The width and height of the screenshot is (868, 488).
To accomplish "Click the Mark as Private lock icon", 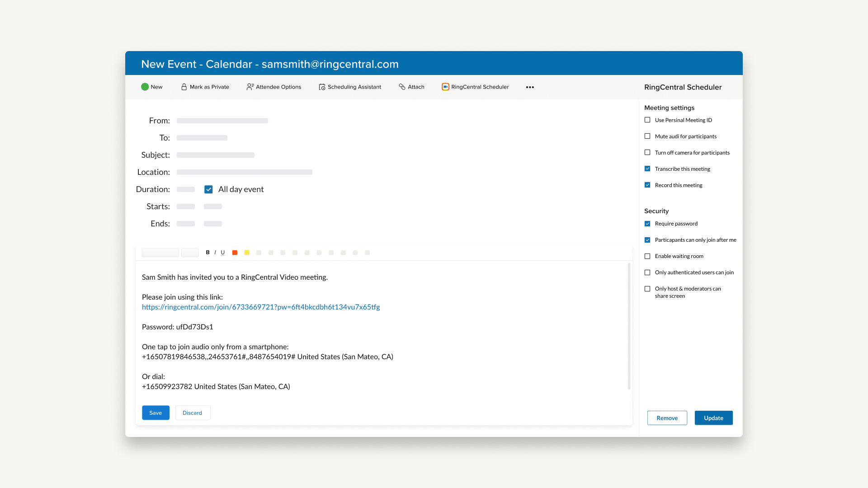I will click(184, 87).
